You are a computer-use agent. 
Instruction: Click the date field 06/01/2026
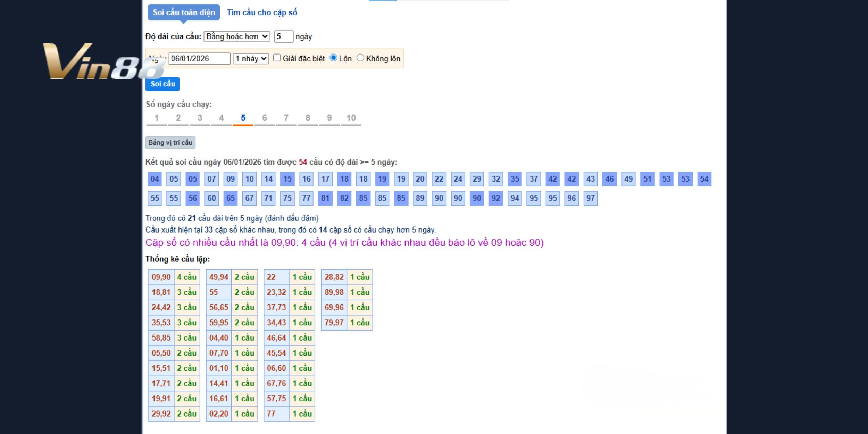tap(199, 59)
